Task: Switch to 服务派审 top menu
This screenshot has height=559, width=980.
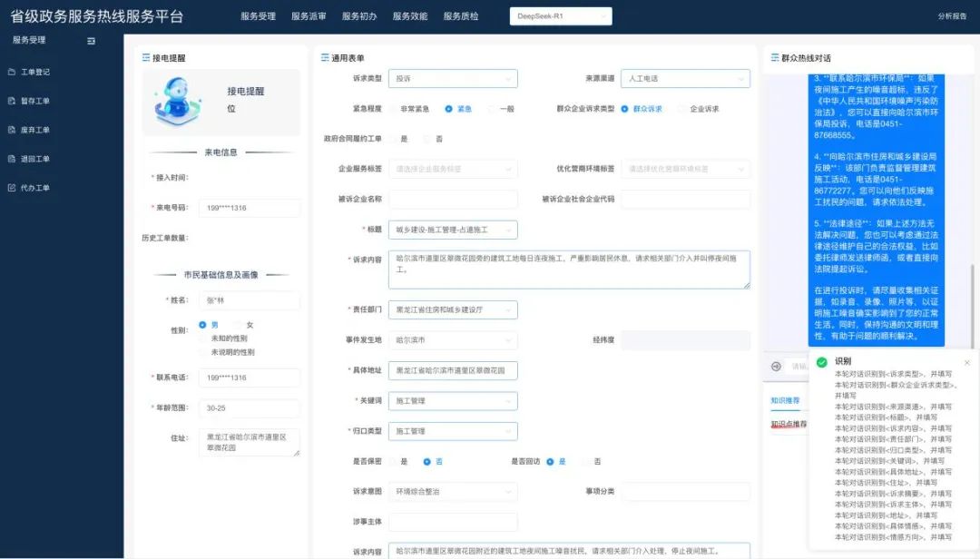Action: 309,16
